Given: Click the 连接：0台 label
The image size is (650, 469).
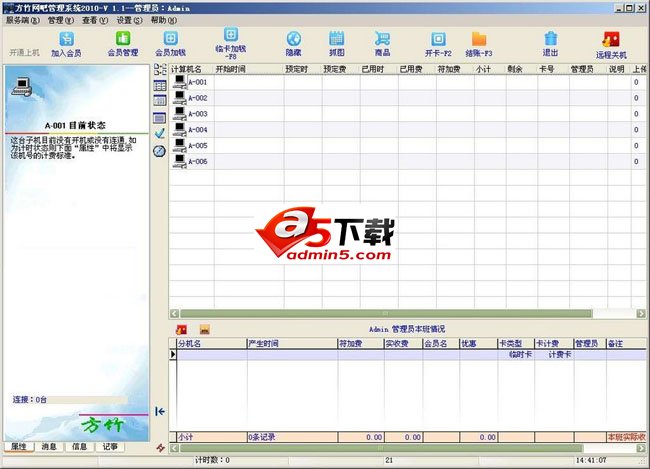Looking at the screenshot, I should [x=29, y=400].
